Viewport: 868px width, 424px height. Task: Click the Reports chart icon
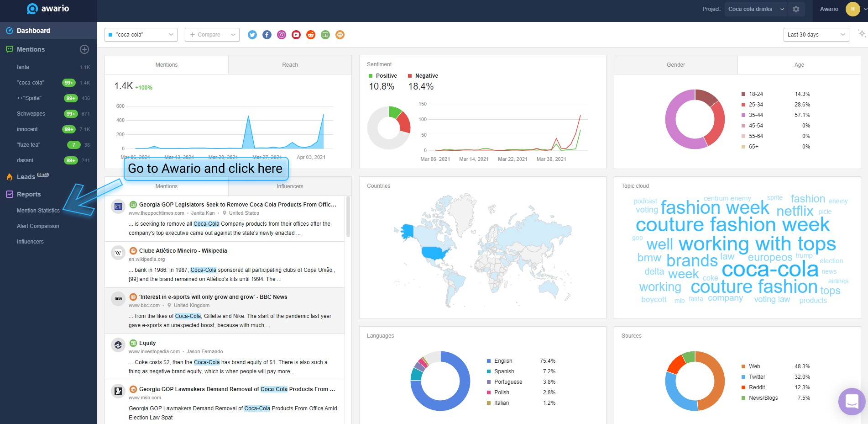point(9,194)
